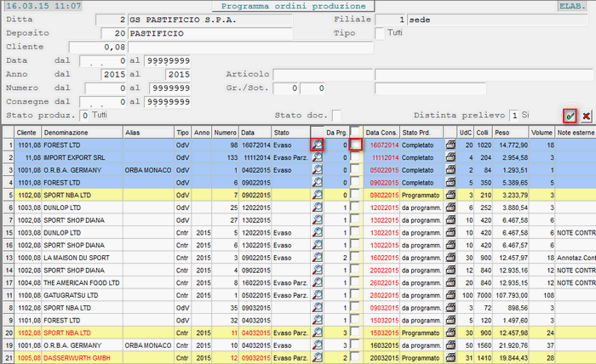Sort by Cliente column header
This screenshot has width=596, height=364.
[28, 133]
